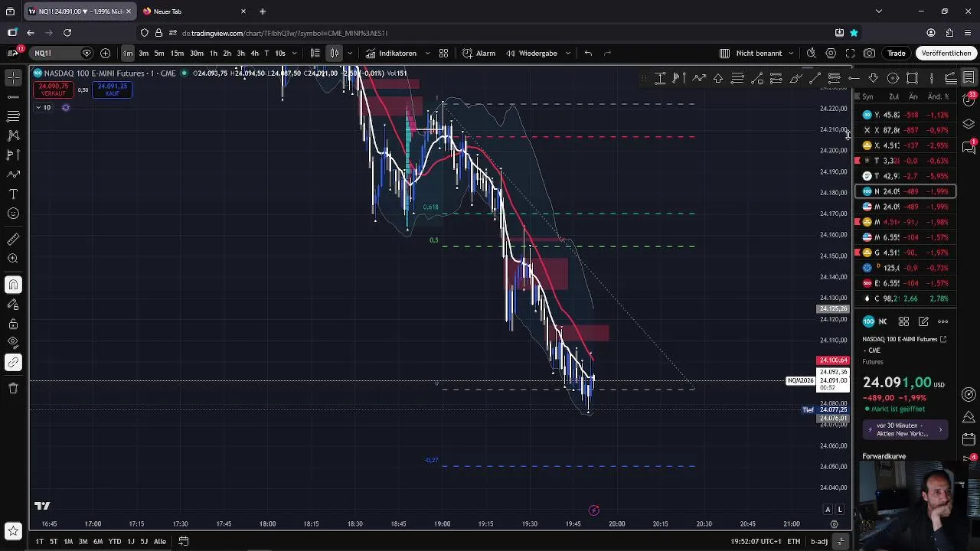Viewport: 980px width, 551px height.
Task: Take a chart snapshot with camera icon
Action: pyautogui.click(x=870, y=53)
